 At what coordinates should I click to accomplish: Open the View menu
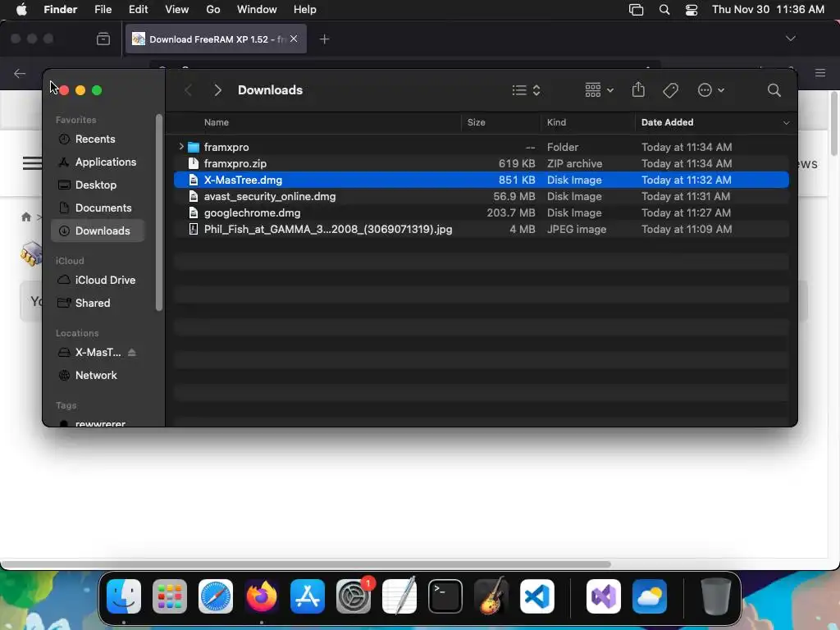(x=177, y=10)
